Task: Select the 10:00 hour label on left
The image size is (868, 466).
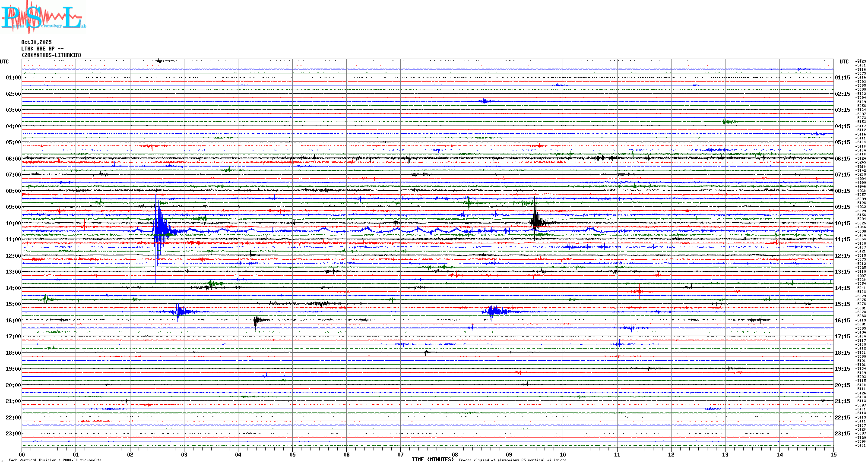Action: click(13, 224)
